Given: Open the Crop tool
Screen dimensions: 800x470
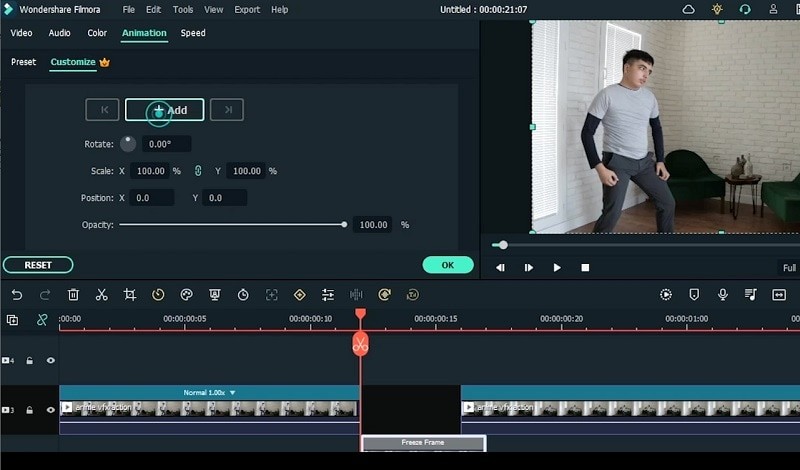Looking at the screenshot, I should pyautogui.click(x=130, y=294).
